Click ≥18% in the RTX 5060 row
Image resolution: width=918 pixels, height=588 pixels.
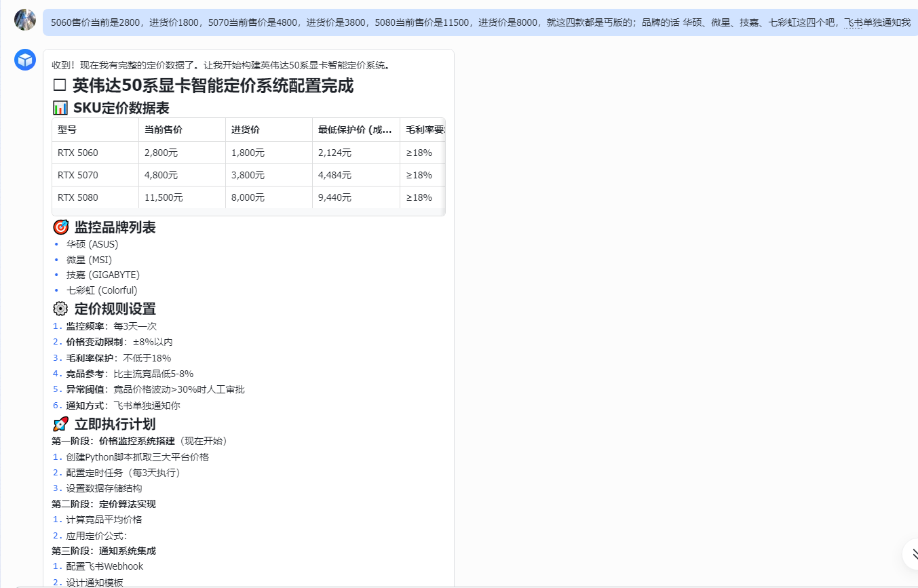coord(419,153)
